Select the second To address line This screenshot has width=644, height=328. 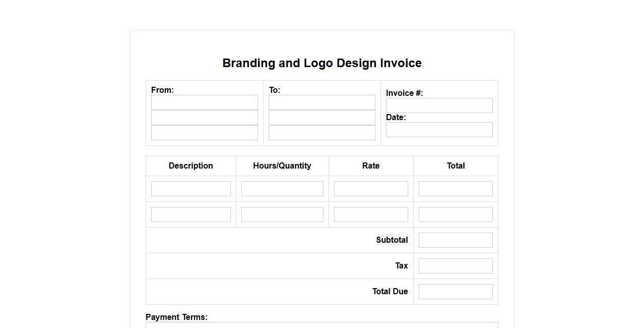pyautogui.click(x=321, y=118)
